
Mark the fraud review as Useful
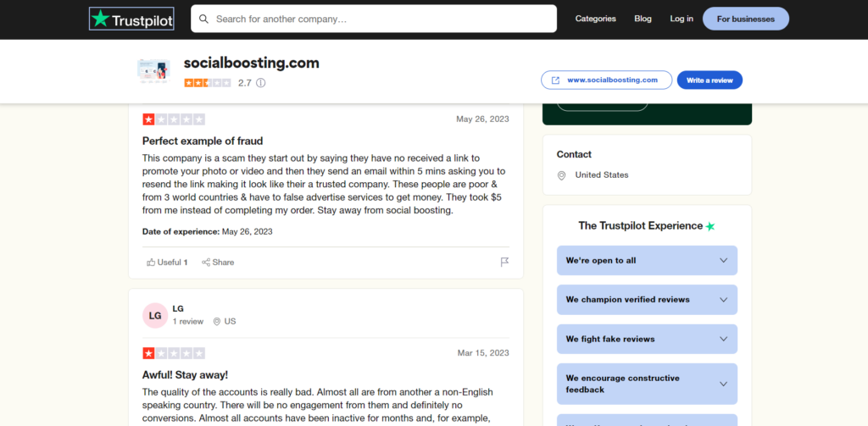click(167, 263)
